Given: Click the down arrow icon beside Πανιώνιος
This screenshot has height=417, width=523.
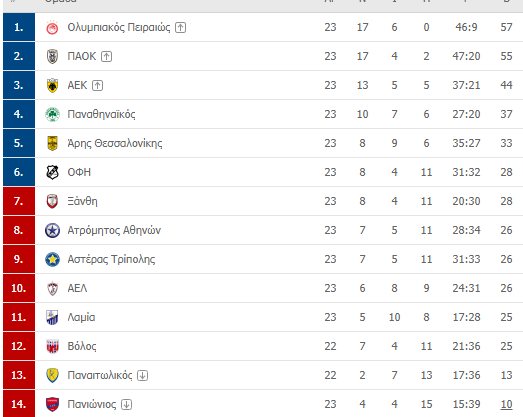Looking at the screenshot, I should 126,405.
